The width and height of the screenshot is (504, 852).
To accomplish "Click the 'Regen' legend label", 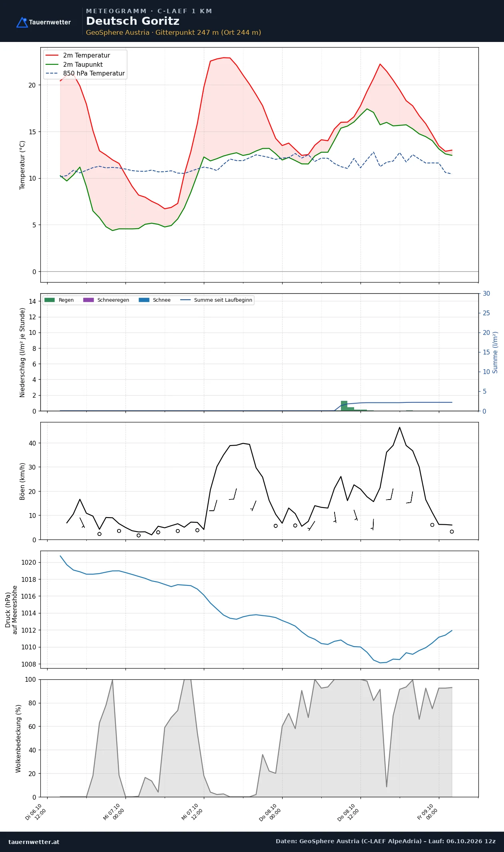I will [66, 300].
